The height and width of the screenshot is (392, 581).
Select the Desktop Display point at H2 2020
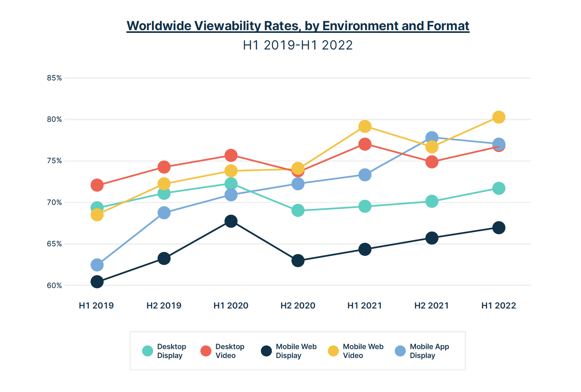(298, 211)
